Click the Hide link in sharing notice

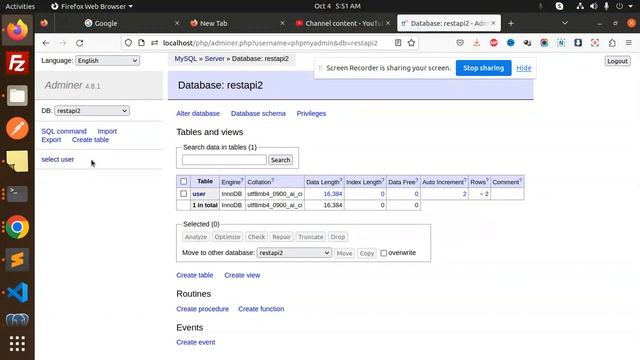524,68
